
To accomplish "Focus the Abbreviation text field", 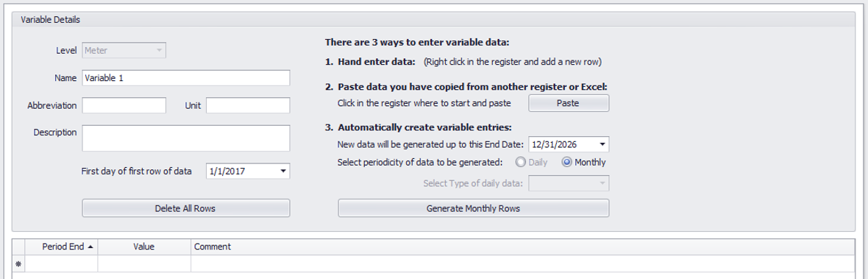I will tap(124, 105).
